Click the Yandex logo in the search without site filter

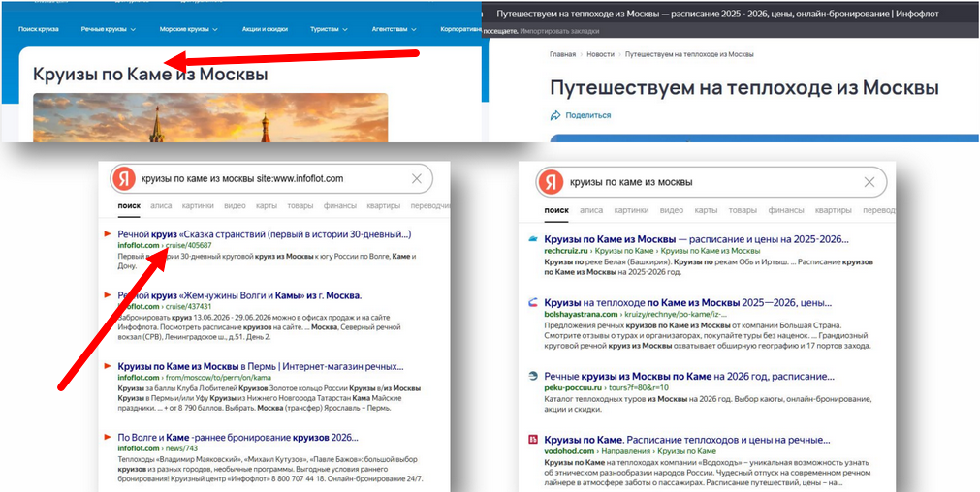[x=550, y=182]
